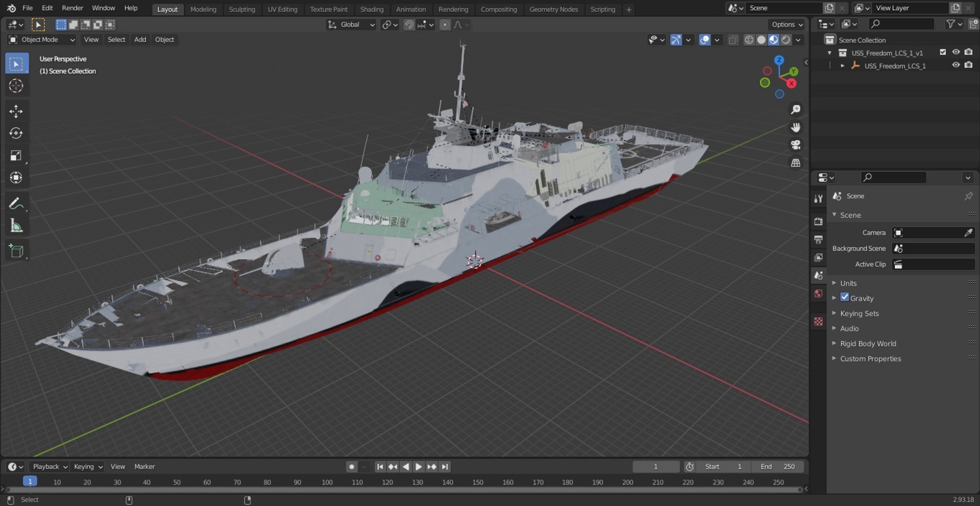Click the Camera selection field
The height and width of the screenshot is (506, 980).
(934, 233)
